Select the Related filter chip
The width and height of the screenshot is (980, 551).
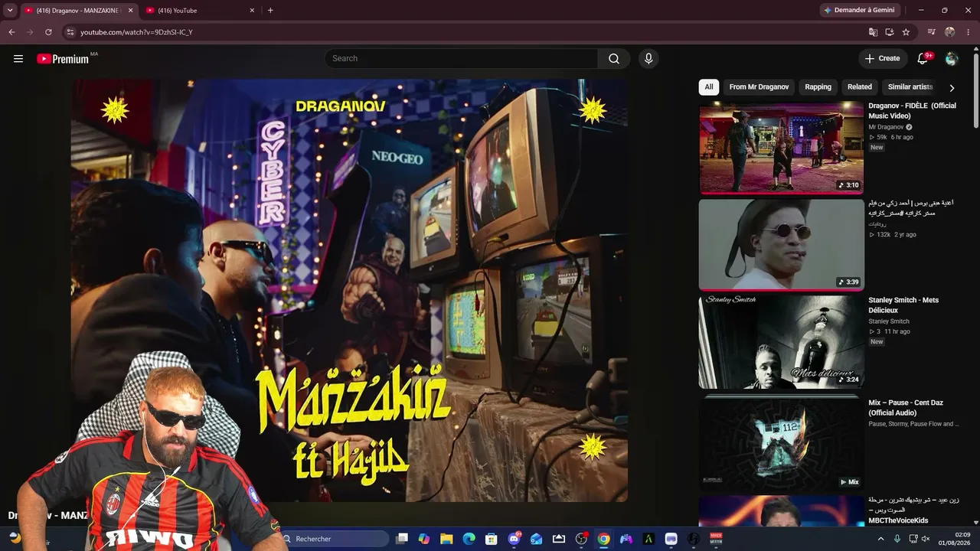(860, 87)
